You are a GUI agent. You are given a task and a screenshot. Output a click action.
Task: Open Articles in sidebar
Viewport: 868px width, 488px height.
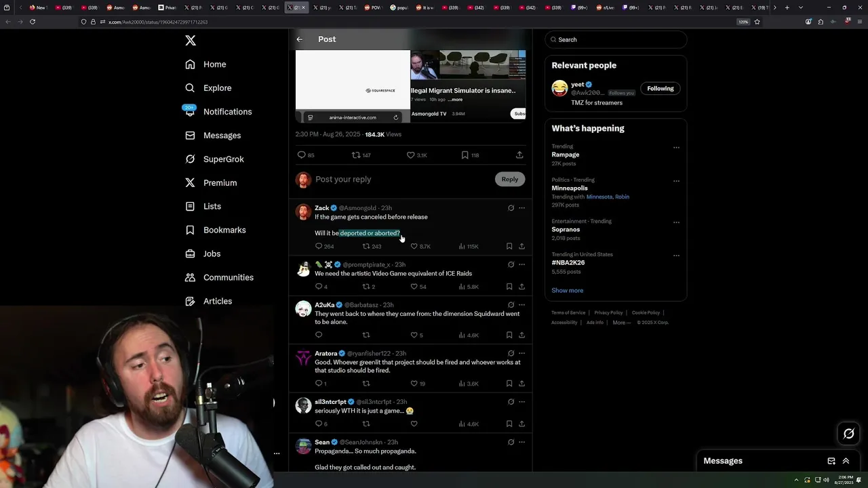point(208,302)
